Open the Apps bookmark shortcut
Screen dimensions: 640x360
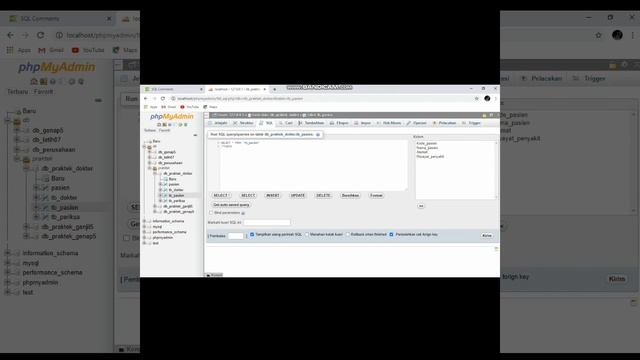pos(151,107)
